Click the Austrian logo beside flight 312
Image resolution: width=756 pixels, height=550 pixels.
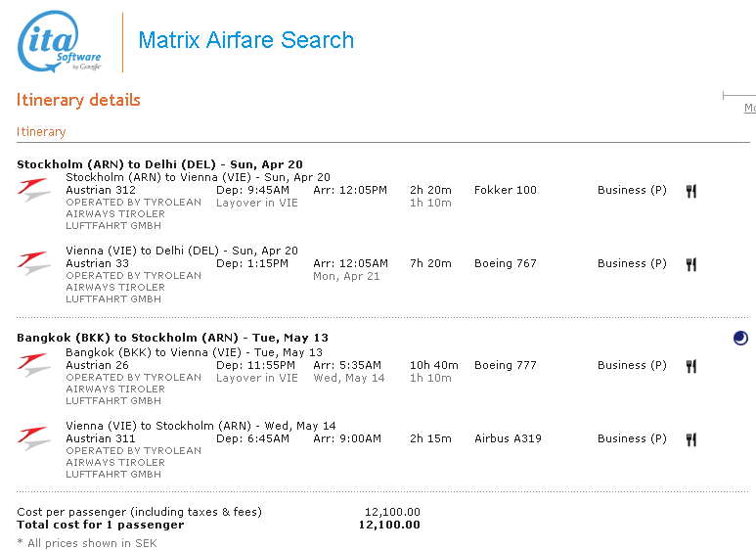tap(34, 190)
